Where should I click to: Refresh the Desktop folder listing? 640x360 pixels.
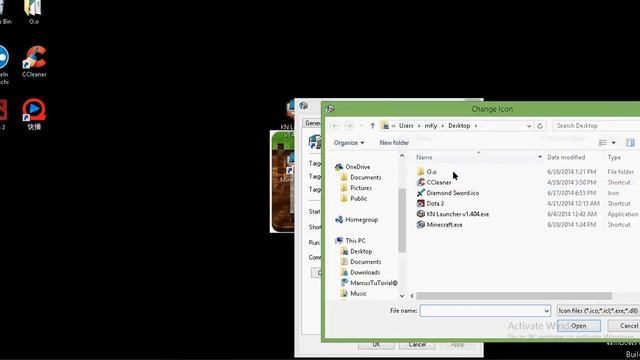(540, 126)
